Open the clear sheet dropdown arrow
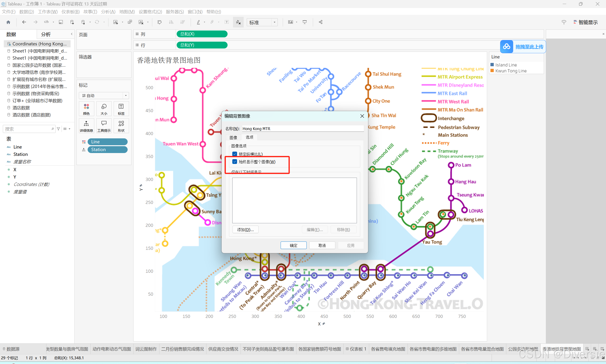The width and height of the screenshot is (606, 364). click(x=148, y=22)
